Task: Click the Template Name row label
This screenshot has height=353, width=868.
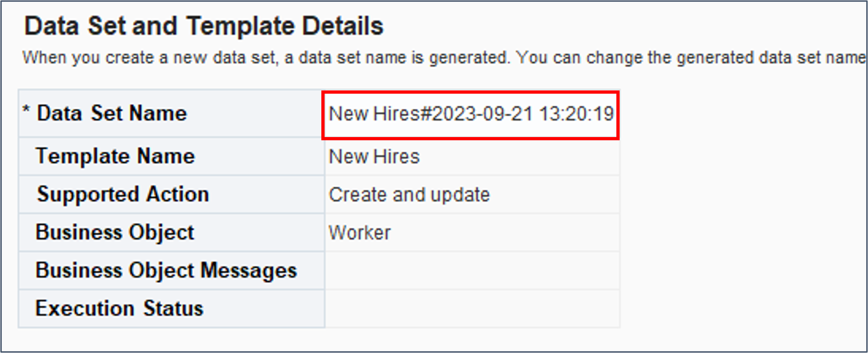Action: [115, 156]
